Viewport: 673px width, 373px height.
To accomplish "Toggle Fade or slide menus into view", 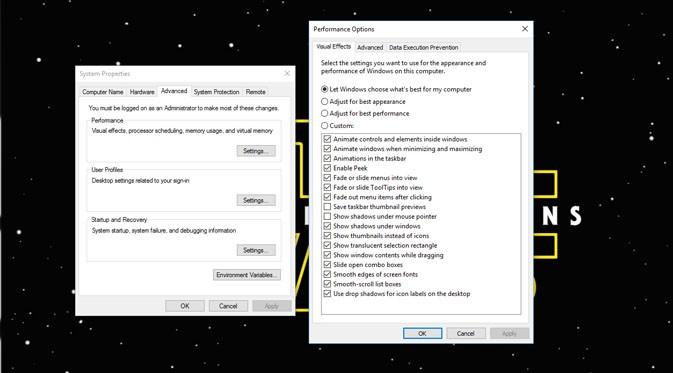I will pyautogui.click(x=327, y=178).
